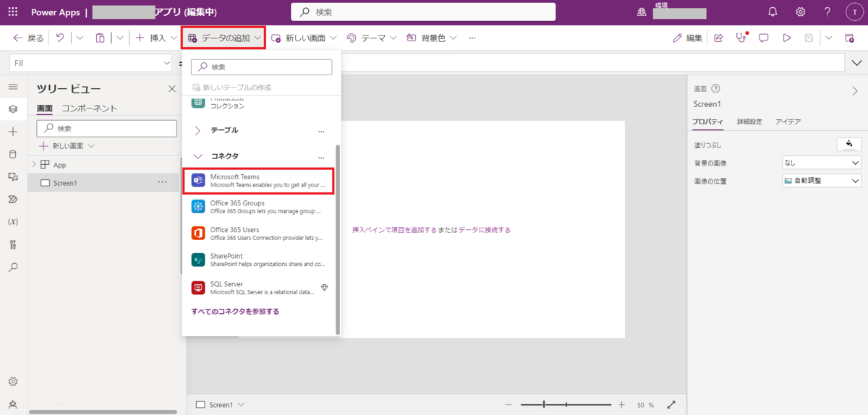The width and height of the screenshot is (868, 415).
Task: Close the Tree view panel
Action: pyautogui.click(x=171, y=89)
